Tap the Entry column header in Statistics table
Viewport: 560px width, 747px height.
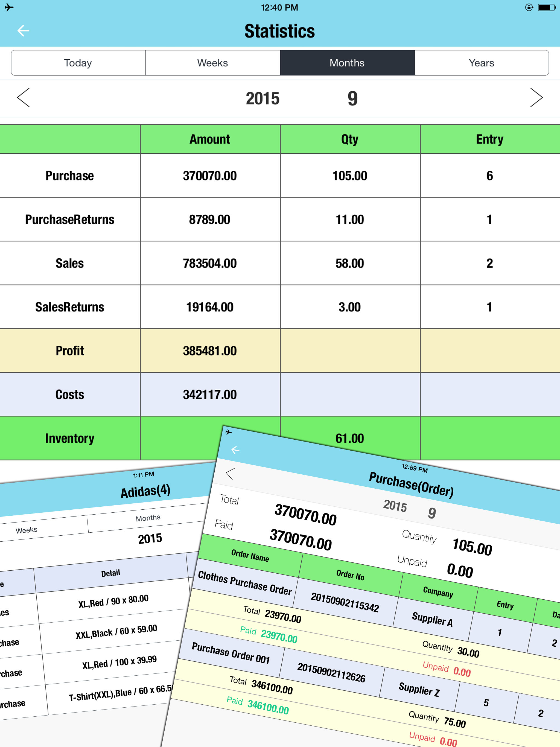point(490,139)
